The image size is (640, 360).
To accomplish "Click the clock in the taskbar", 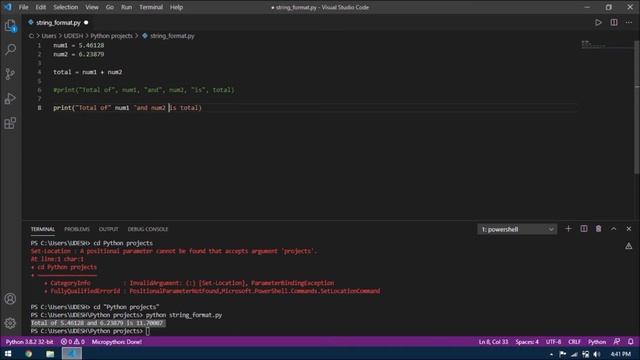I will pos(621,354).
